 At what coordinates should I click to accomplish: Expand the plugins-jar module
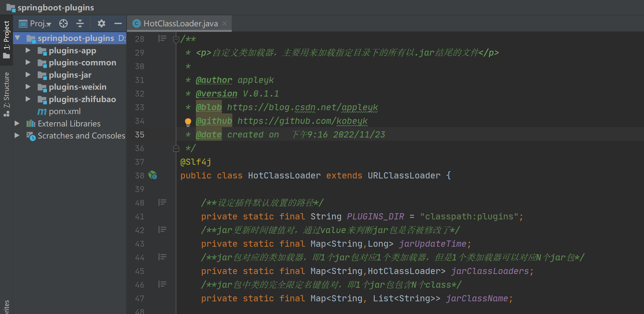coord(28,75)
